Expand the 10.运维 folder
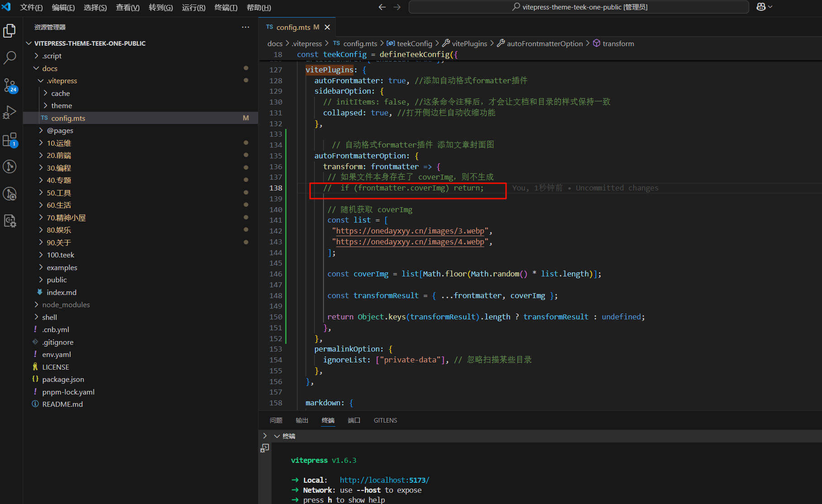822x504 pixels. point(140,143)
